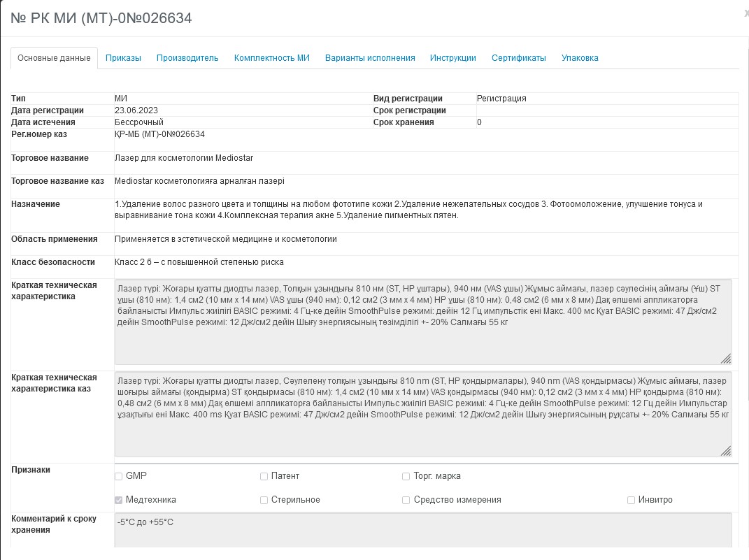Screen dimensions: 749x560
Task: Click resize handle of Краткая техническая характеристика textarea
Action: pyautogui.click(x=726, y=359)
